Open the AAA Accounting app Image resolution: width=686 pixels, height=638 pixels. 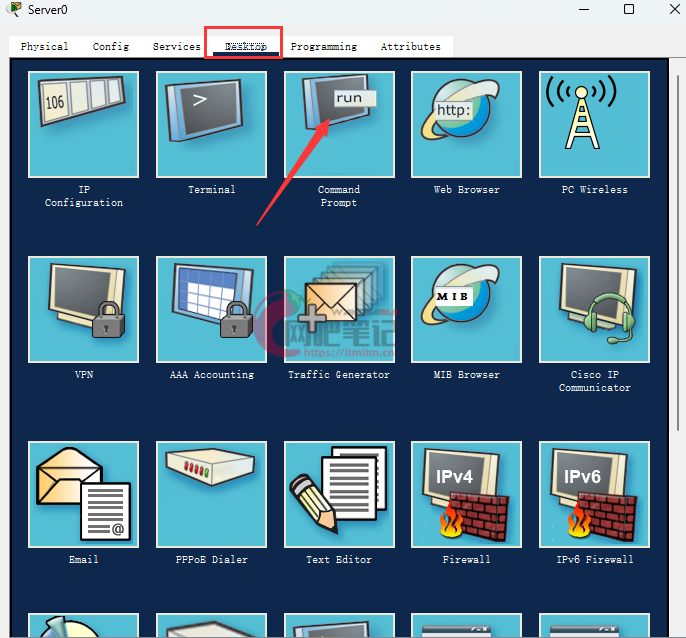211,309
